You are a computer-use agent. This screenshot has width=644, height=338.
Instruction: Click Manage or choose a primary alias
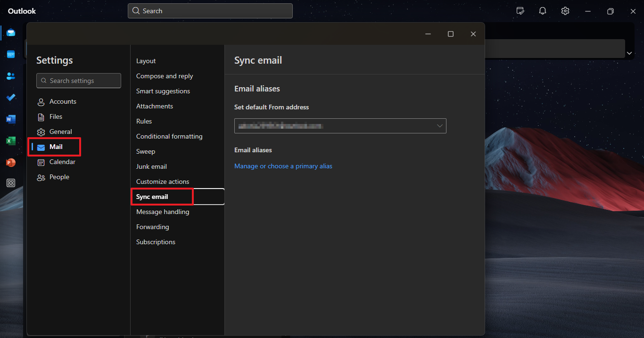[x=283, y=166]
